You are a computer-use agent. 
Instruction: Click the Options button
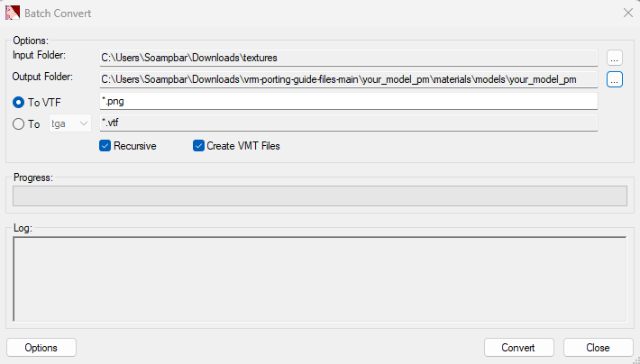[x=41, y=348]
